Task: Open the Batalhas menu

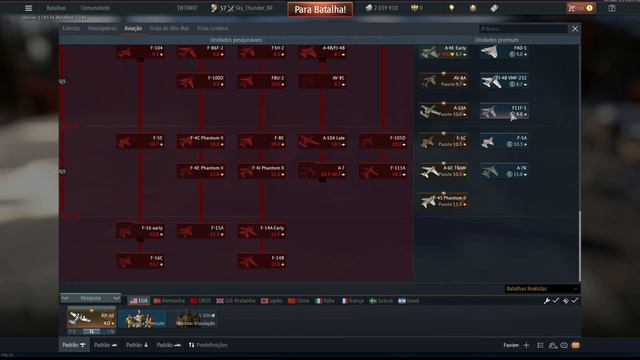Action: coord(56,8)
